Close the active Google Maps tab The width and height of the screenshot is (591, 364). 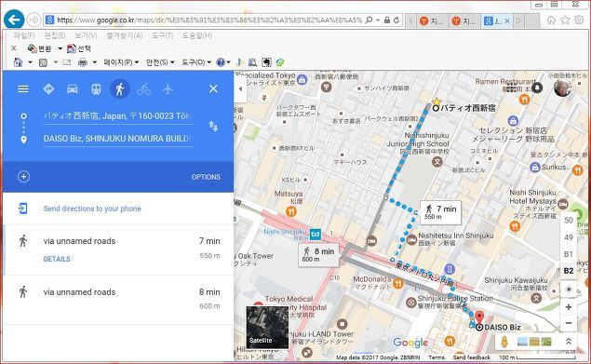507,20
